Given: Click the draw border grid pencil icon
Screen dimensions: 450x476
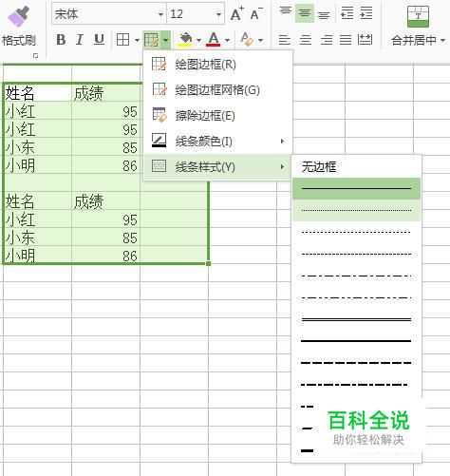Looking at the screenshot, I should (x=151, y=40).
